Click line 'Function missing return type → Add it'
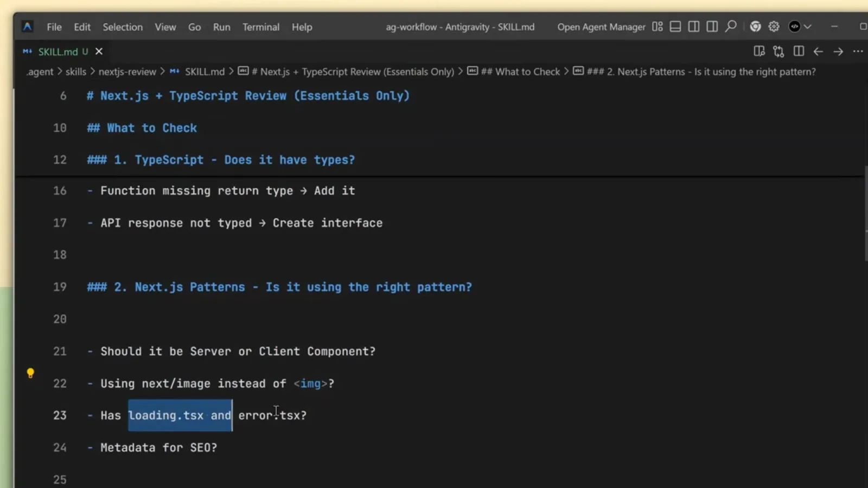This screenshot has height=488, width=868. 227,191
